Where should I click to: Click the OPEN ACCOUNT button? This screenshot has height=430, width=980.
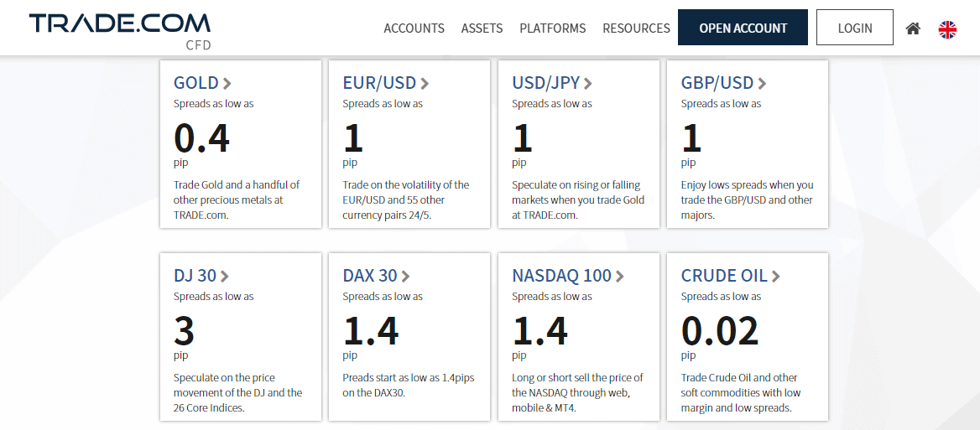tap(743, 28)
